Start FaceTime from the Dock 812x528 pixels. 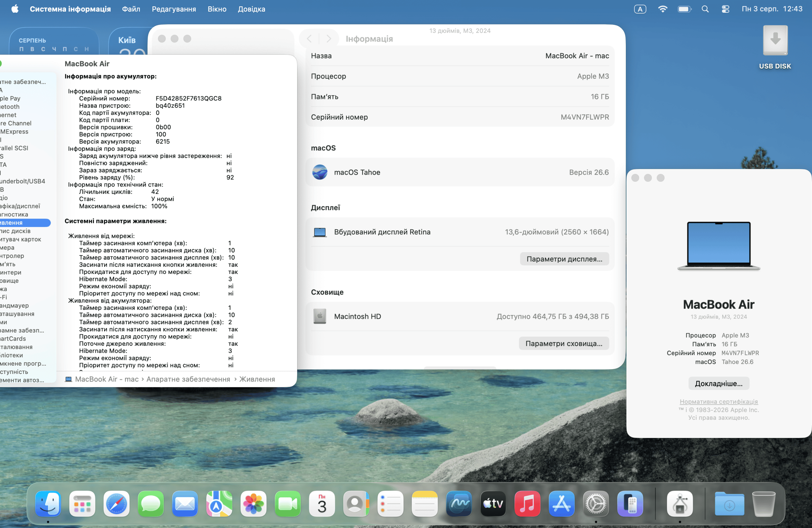288,504
